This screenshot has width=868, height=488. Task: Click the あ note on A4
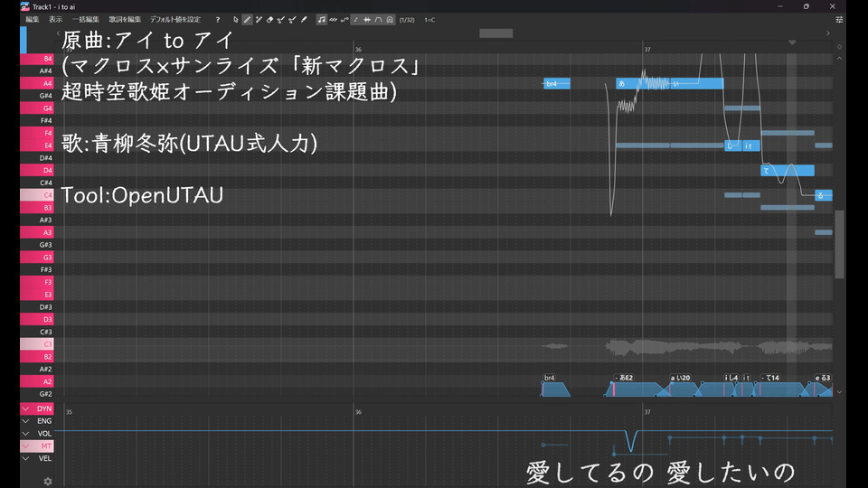pyautogui.click(x=642, y=83)
